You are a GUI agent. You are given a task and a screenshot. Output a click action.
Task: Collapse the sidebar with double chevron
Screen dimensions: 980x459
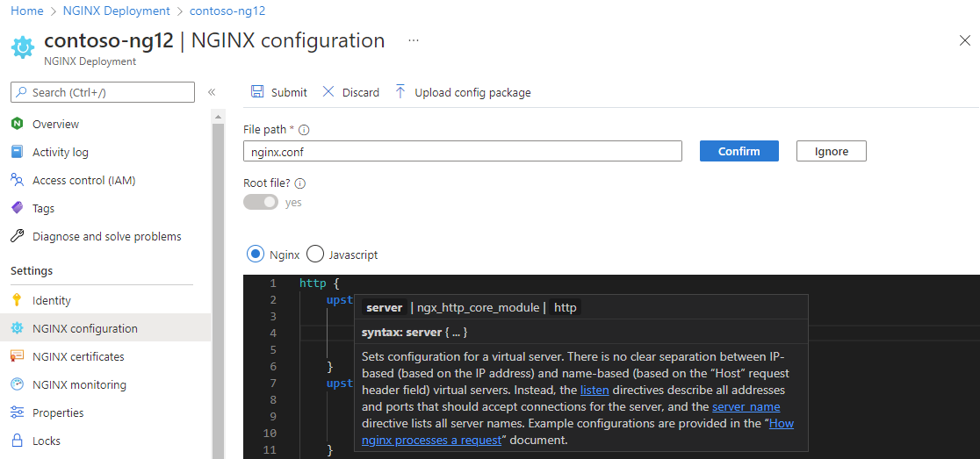pos(212,92)
